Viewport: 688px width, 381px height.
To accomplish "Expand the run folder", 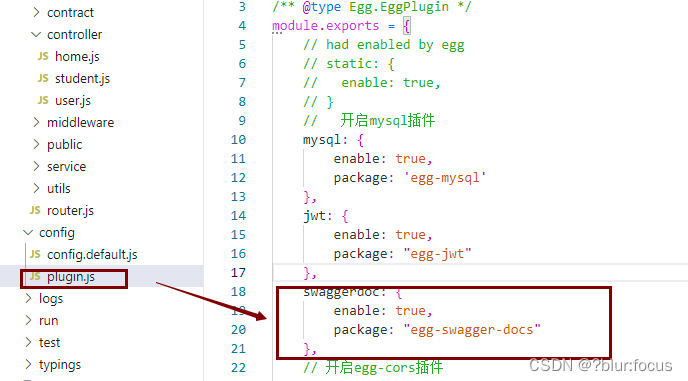I will tap(29, 320).
